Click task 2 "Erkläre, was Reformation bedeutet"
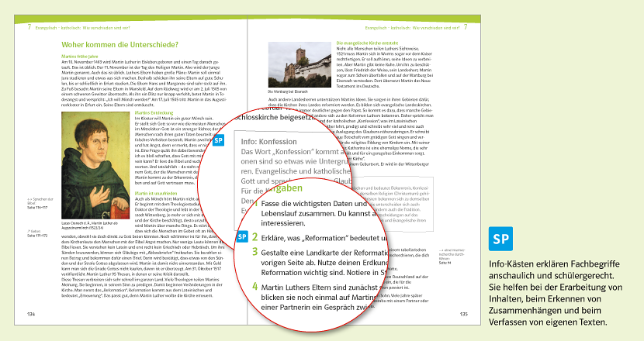This screenshot has width=644, height=341. pyautogui.click(x=324, y=238)
